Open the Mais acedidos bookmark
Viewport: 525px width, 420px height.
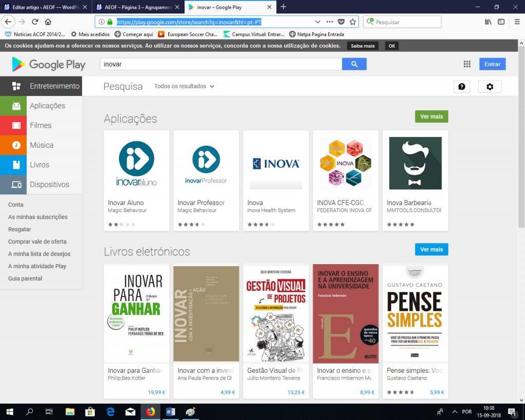90,34
